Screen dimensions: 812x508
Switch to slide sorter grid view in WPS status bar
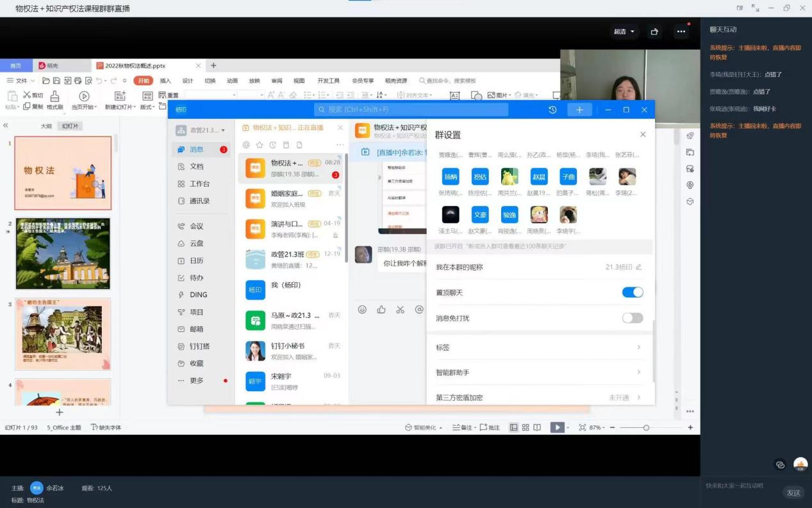pyautogui.click(x=526, y=428)
